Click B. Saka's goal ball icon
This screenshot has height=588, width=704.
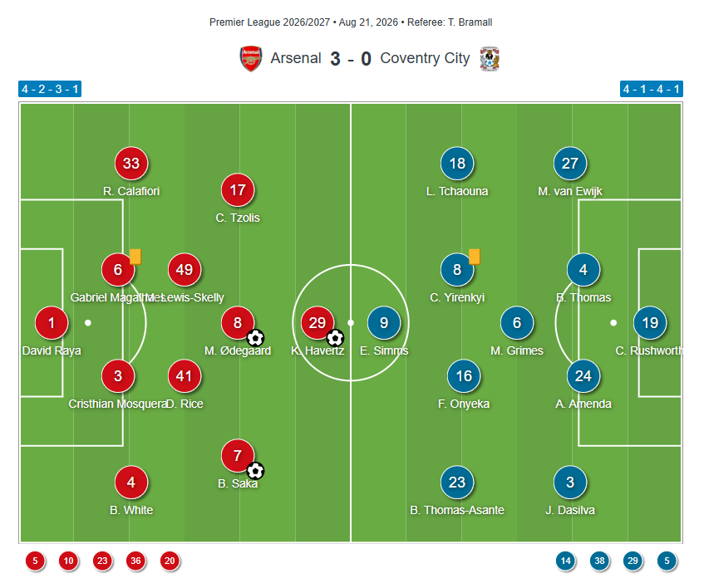point(255,471)
